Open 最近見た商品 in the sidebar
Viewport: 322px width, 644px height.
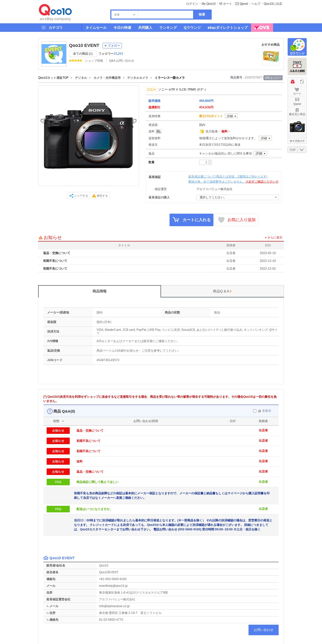tap(297, 112)
